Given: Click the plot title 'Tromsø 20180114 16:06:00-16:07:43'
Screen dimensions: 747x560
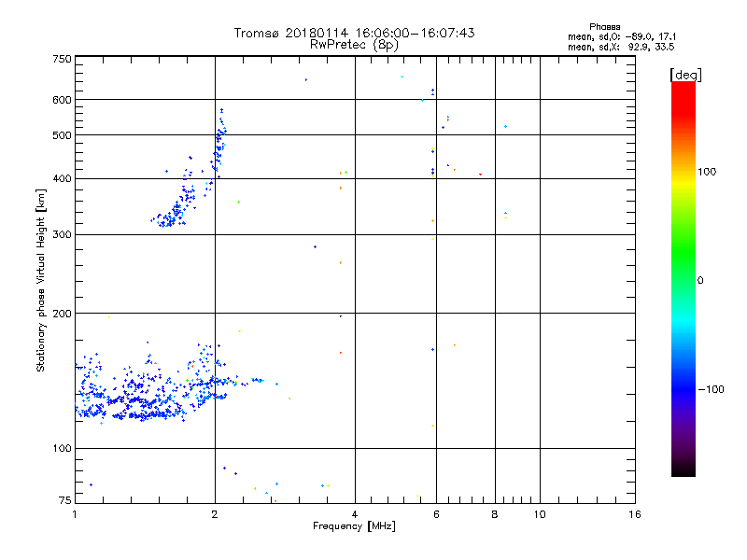Looking at the screenshot, I should 354,33.
